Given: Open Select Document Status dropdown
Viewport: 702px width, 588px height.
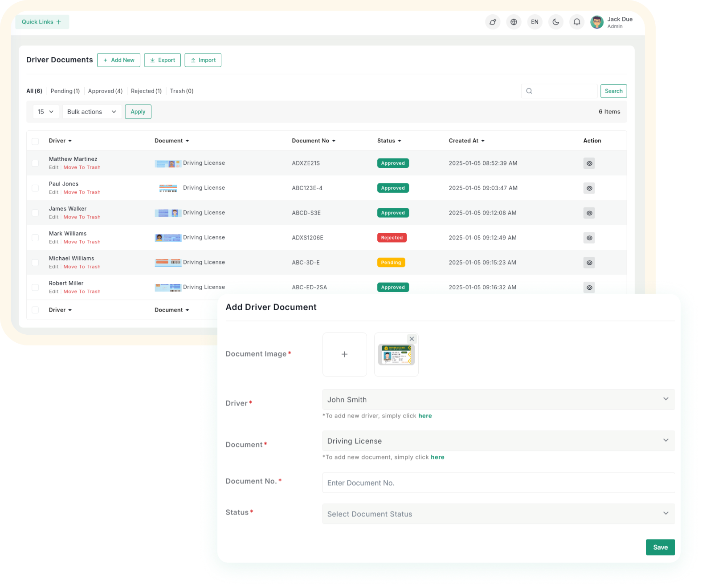Looking at the screenshot, I should (x=498, y=514).
